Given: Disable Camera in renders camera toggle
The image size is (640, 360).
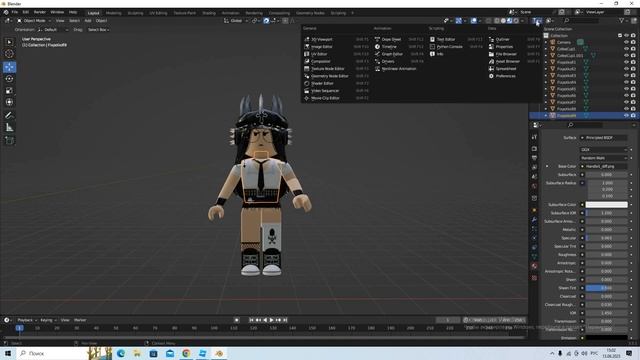Looking at the screenshot, I should pyautogui.click(x=633, y=42).
